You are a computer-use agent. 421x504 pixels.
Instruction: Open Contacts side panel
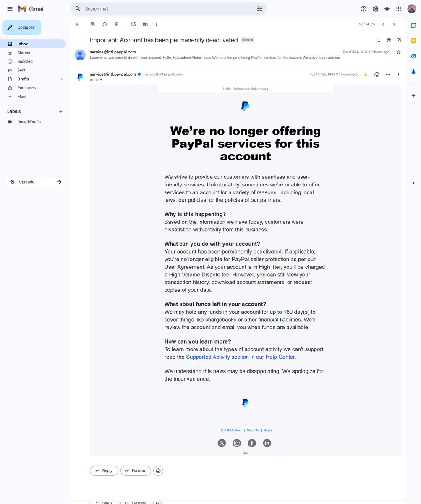pyautogui.click(x=413, y=71)
